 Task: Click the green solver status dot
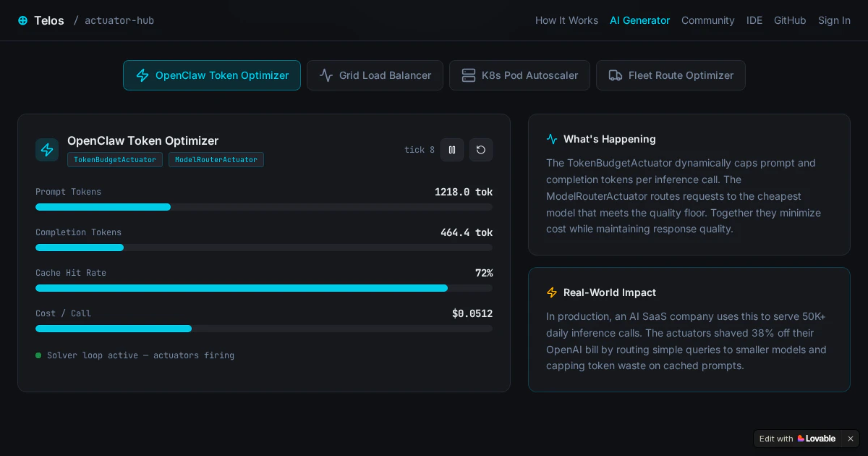tap(38, 355)
